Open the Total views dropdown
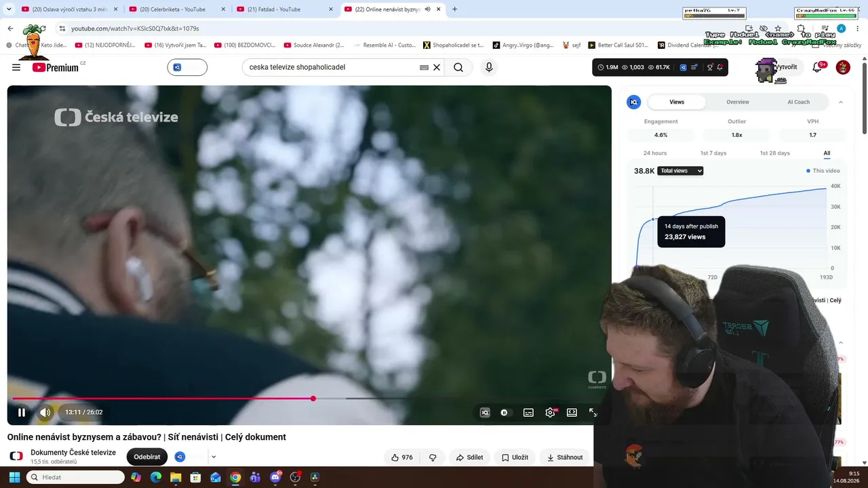868x488 pixels. pyautogui.click(x=680, y=171)
